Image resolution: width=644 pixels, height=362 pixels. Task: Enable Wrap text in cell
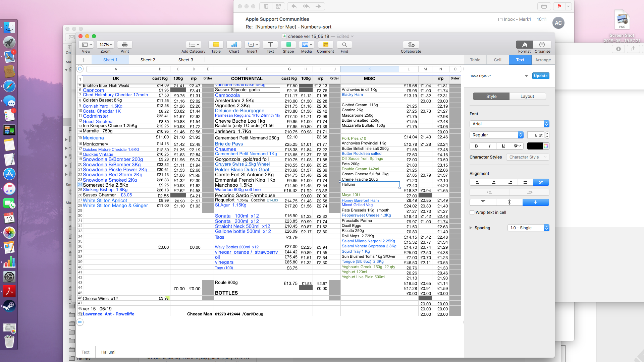pyautogui.click(x=472, y=213)
